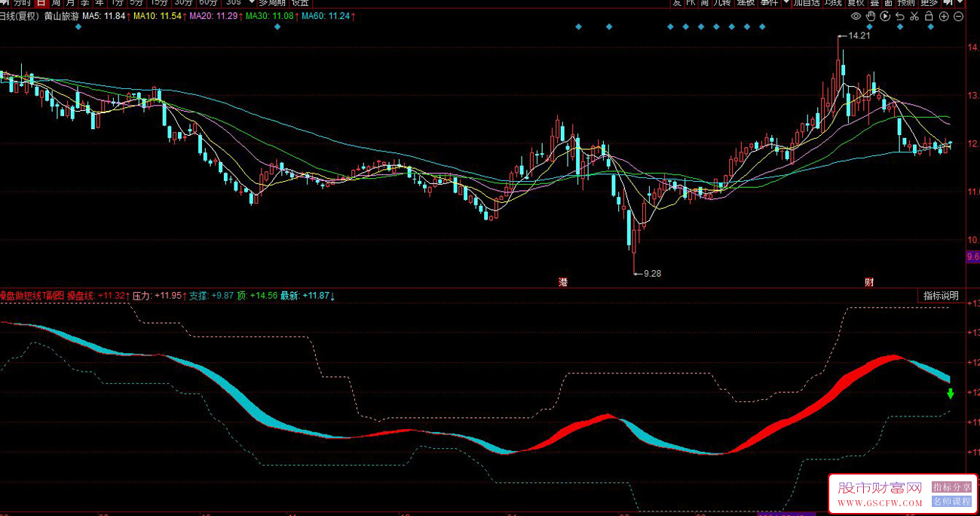Select the 日 daily period tab
Image resolution: width=980 pixels, height=516 pixels.
[x=41, y=3]
